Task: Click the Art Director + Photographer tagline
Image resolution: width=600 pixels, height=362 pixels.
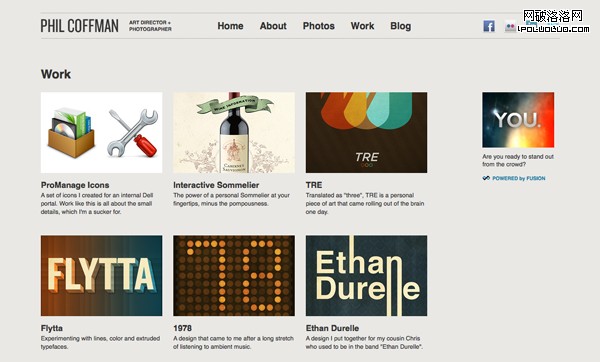Action: coord(150,26)
